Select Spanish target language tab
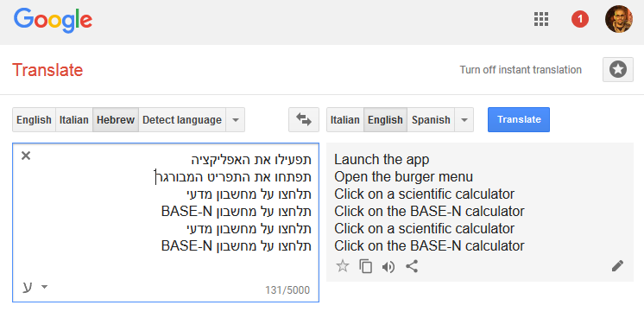Screen dimensions: 644x318 (431, 120)
